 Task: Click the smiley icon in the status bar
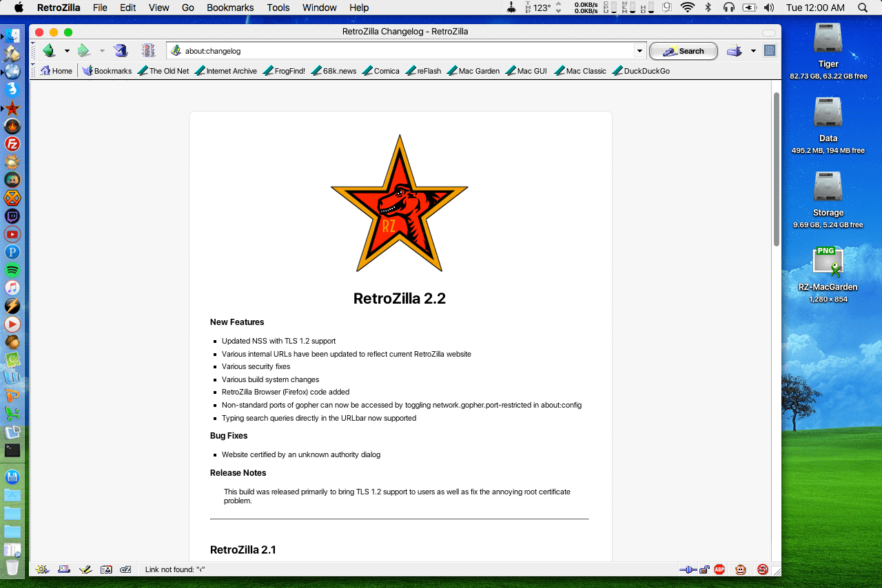740,569
